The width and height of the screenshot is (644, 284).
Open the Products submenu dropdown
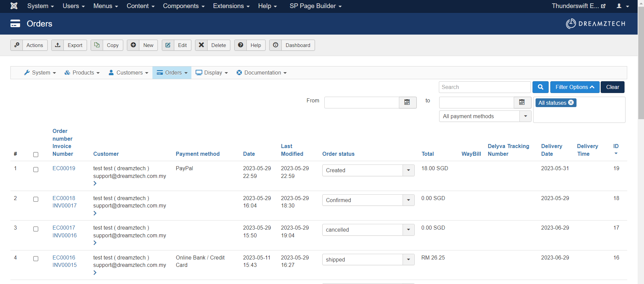(x=82, y=73)
